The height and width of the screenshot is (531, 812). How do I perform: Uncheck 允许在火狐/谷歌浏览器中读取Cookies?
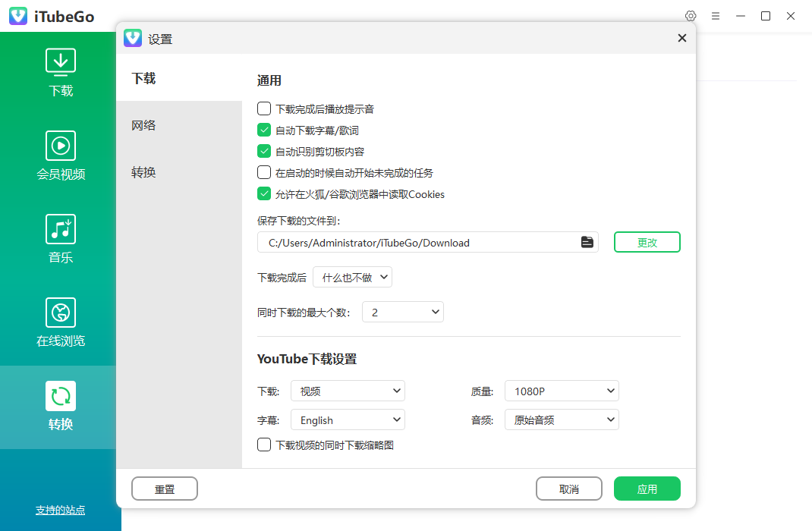[x=263, y=193]
